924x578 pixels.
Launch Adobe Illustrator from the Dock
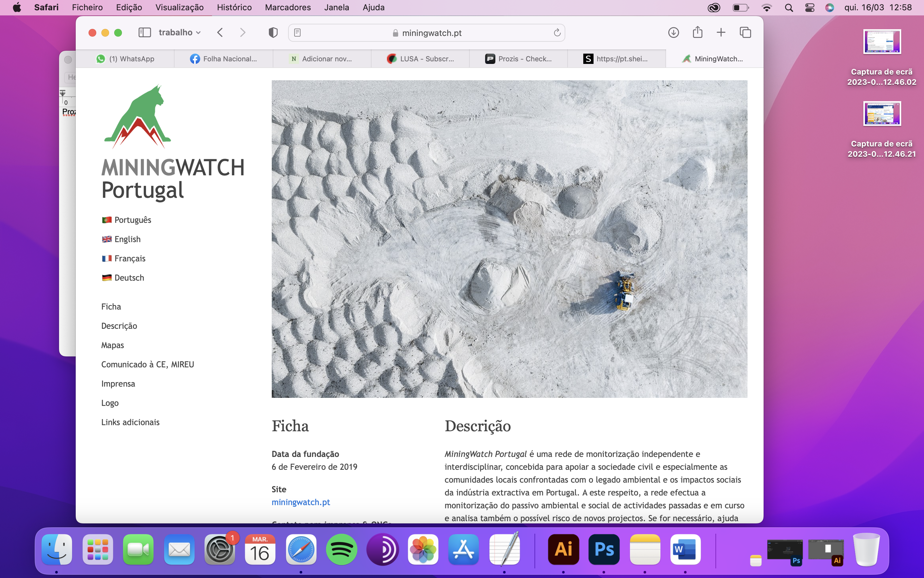563,550
